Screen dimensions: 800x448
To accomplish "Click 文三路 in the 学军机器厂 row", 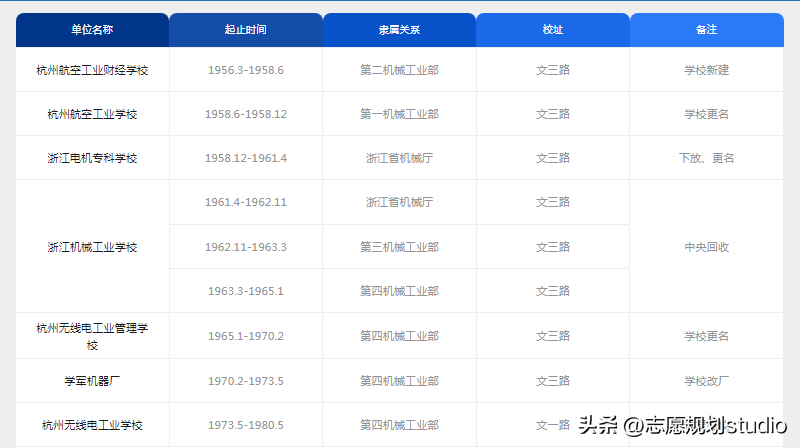I will (x=553, y=381).
